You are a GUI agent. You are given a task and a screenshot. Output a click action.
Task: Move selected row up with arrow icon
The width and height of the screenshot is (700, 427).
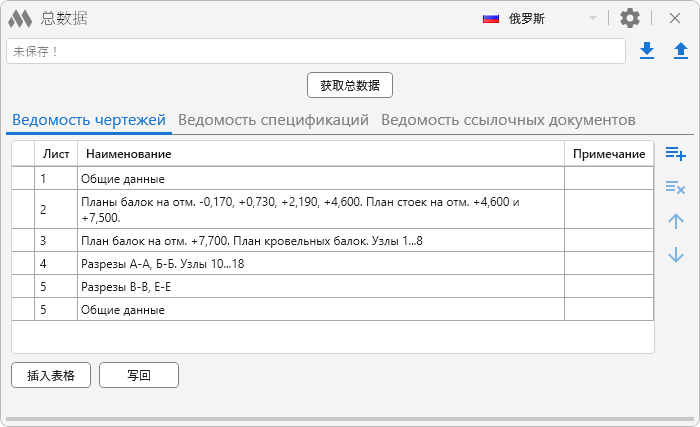[675, 221]
